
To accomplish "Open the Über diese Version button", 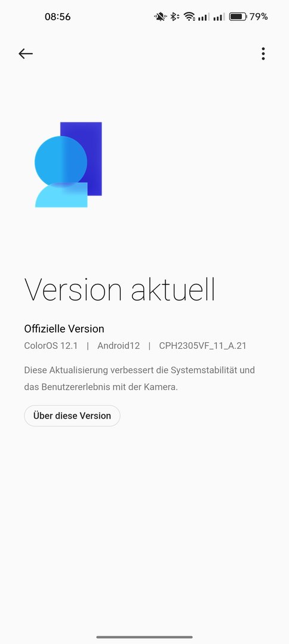I will click(72, 416).
